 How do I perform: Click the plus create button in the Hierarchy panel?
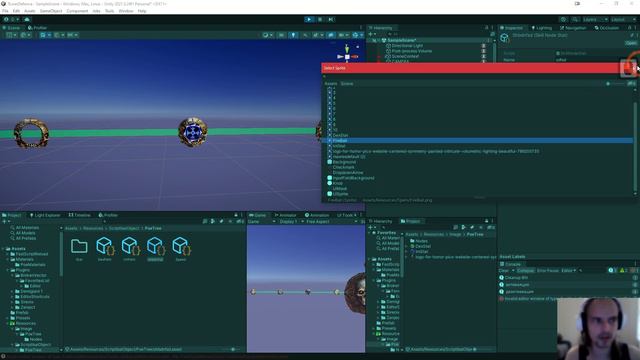(371, 34)
